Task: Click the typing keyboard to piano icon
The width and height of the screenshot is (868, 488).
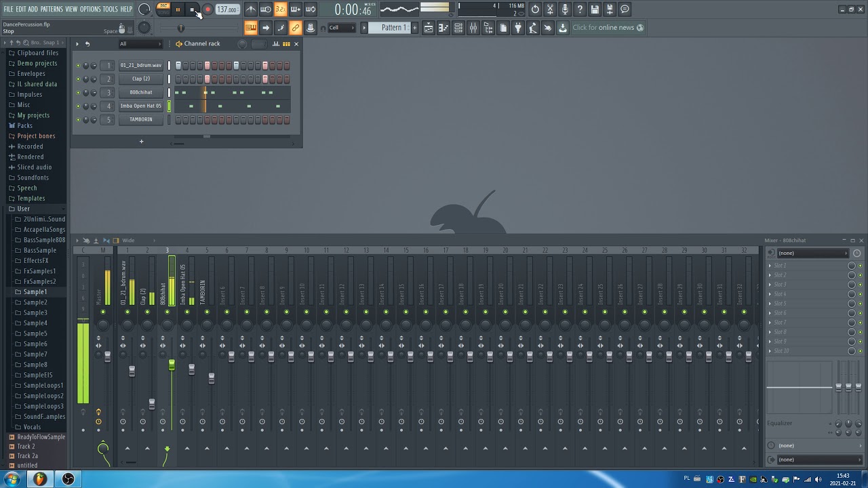Action: pos(250,28)
